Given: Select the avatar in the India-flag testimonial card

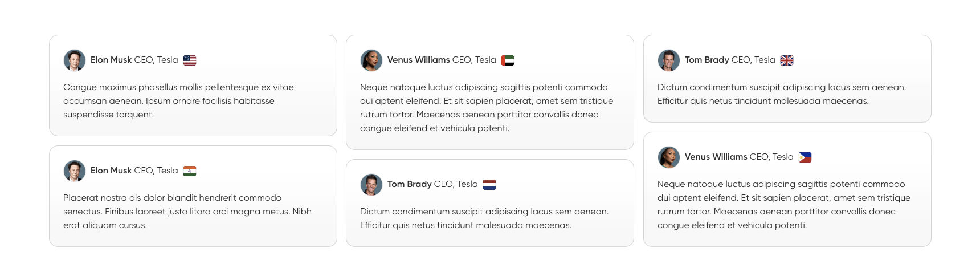Looking at the screenshot, I should (x=75, y=171).
